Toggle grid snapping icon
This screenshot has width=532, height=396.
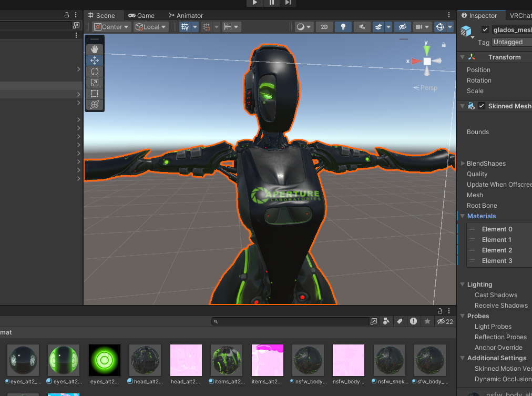pos(206,27)
